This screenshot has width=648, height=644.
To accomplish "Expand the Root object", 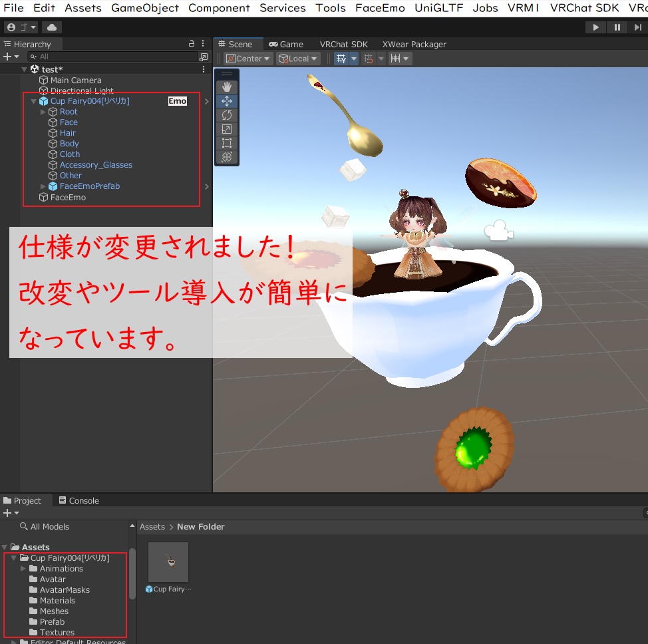I will [x=43, y=112].
